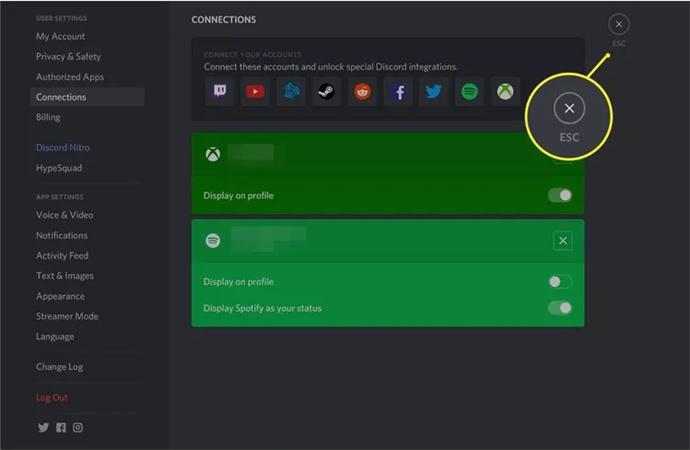Open Discord Nitro page

pyautogui.click(x=87, y=148)
